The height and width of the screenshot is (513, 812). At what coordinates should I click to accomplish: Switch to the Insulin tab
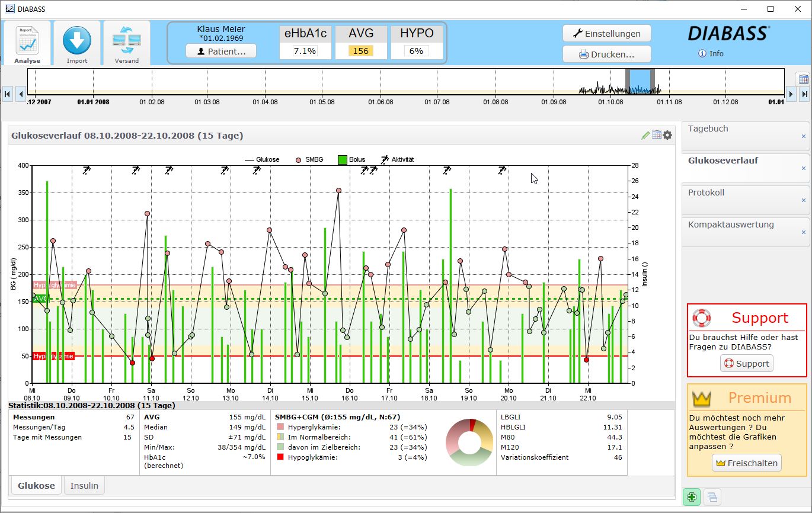click(84, 486)
